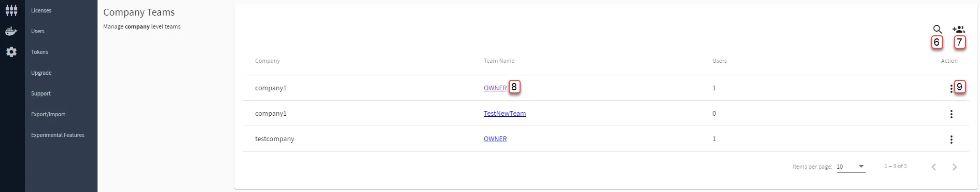Click the Action column header
This screenshot has height=192, width=980.
click(949, 61)
